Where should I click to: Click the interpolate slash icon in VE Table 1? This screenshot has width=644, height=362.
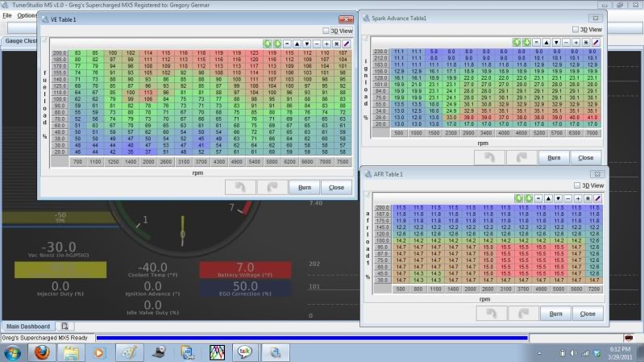coord(347,44)
